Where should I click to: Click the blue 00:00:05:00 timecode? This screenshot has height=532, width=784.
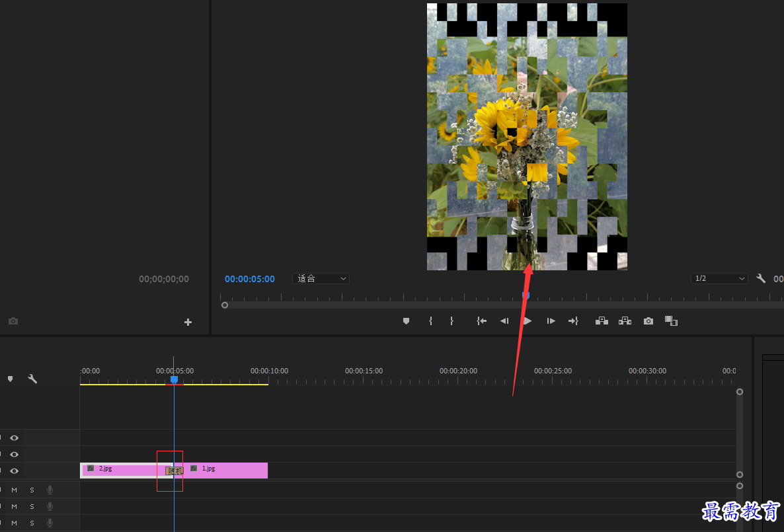tap(249, 279)
